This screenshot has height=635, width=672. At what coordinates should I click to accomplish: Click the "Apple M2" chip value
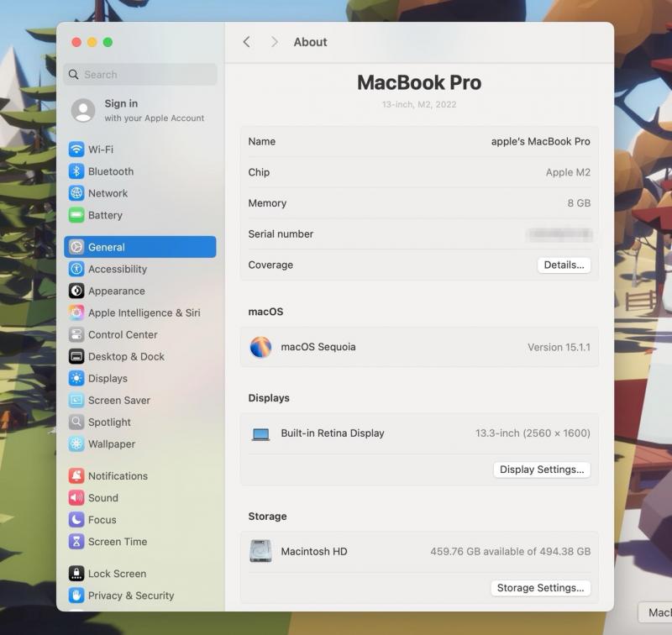(568, 172)
